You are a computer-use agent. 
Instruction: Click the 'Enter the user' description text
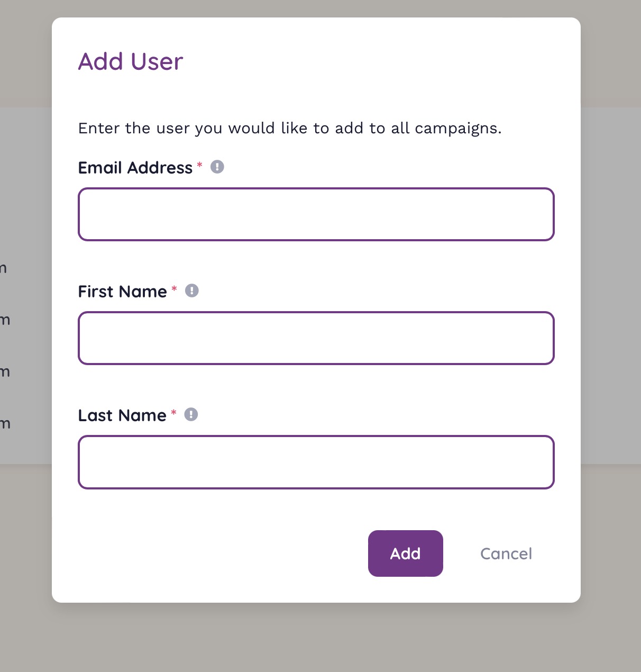(x=290, y=128)
